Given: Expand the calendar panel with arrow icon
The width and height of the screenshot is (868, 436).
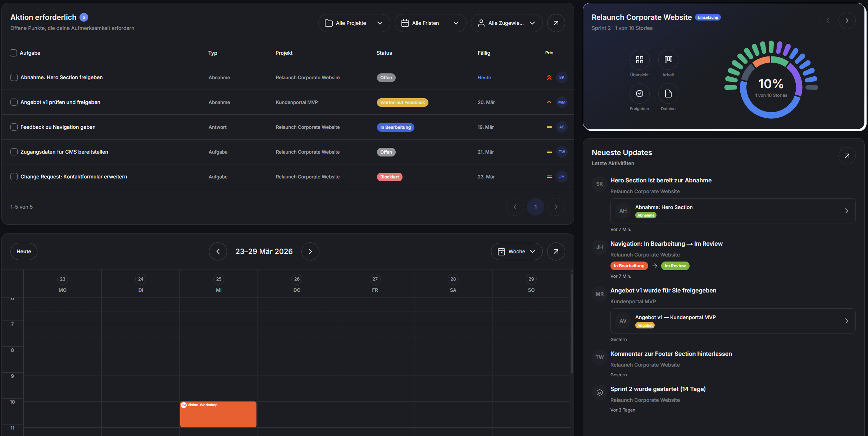Looking at the screenshot, I should click(556, 251).
